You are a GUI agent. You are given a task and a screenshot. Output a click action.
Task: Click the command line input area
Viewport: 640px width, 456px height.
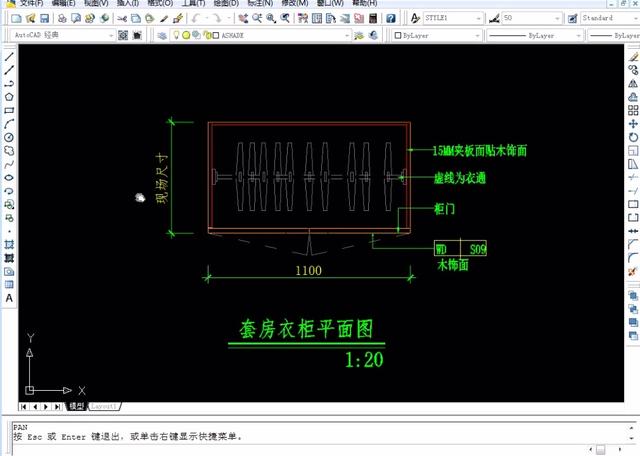300,449
